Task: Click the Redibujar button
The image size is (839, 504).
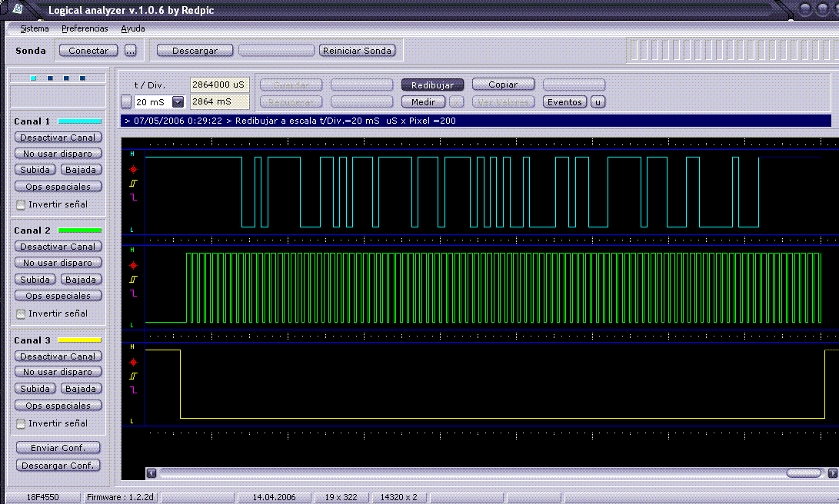Action: point(432,85)
